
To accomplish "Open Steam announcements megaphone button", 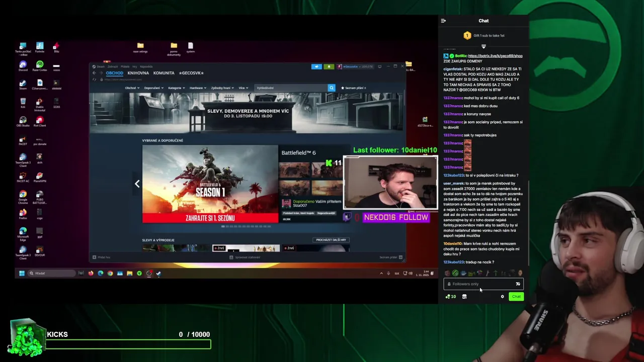I will coord(316,66).
